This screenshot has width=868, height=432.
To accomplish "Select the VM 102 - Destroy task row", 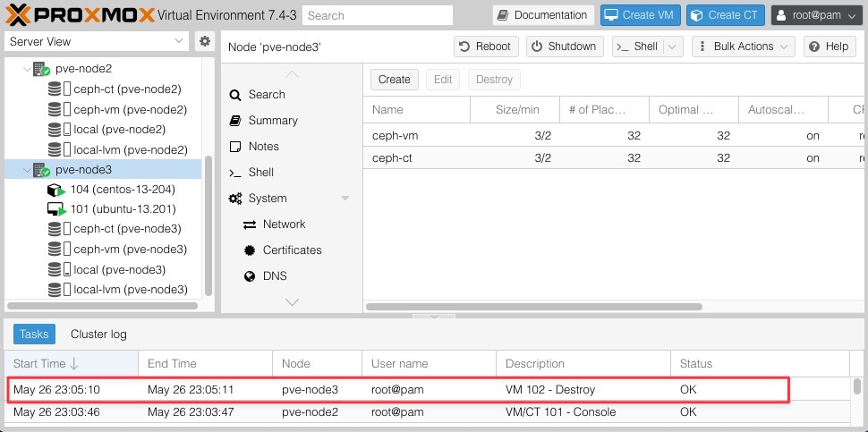I will pos(428,389).
